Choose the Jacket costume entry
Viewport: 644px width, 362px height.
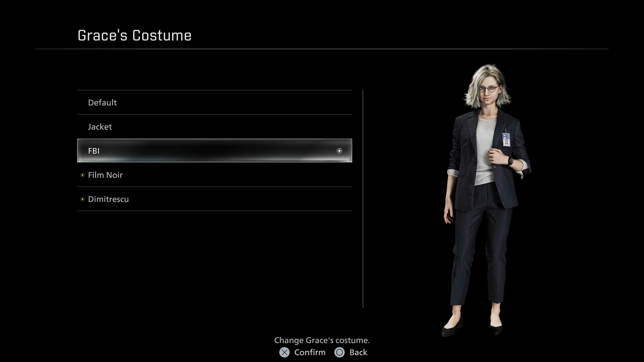pyautogui.click(x=100, y=127)
